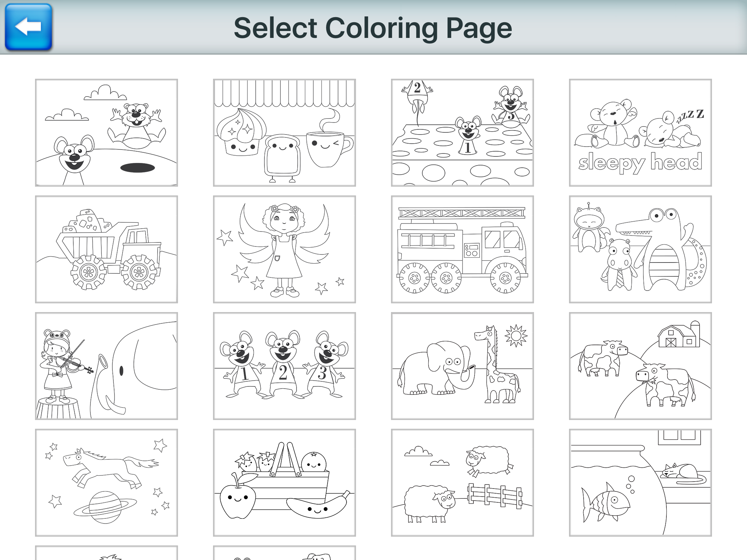Select the fruit picnic basket page
The image size is (747, 560).
click(x=285, y=483)
